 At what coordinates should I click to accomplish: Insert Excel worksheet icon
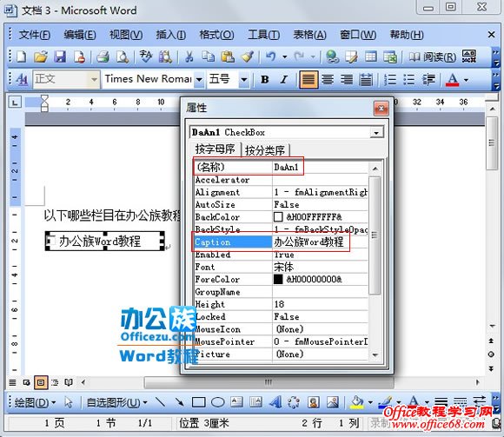coord(390,56)
